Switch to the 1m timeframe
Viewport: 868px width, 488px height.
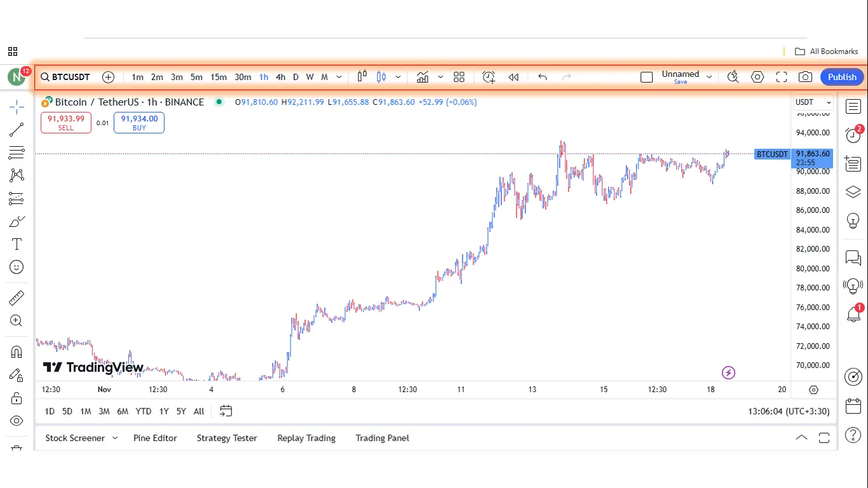point(137,77)
